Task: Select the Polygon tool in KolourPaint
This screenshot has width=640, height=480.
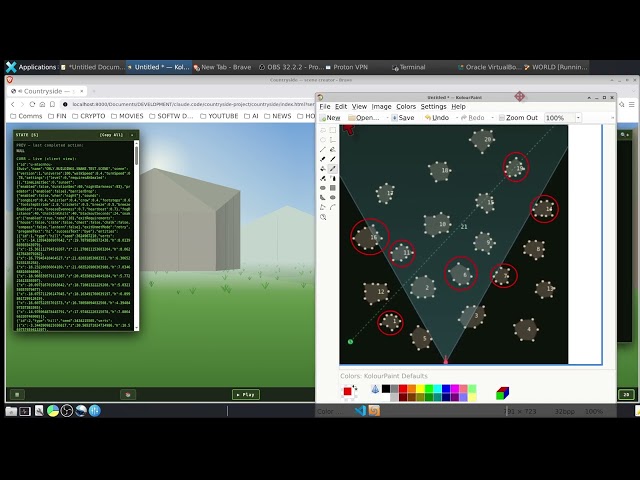Action: tap(323, 198)
